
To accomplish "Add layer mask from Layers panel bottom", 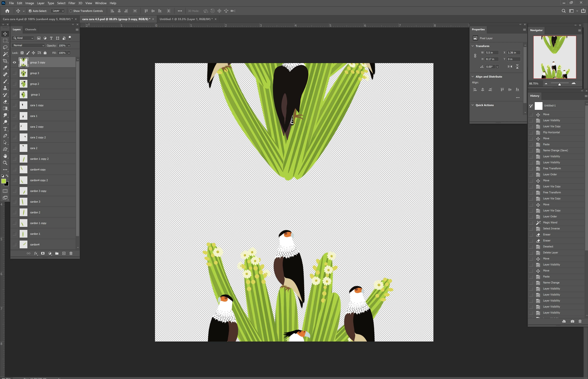I will click(x=43, y=253).
